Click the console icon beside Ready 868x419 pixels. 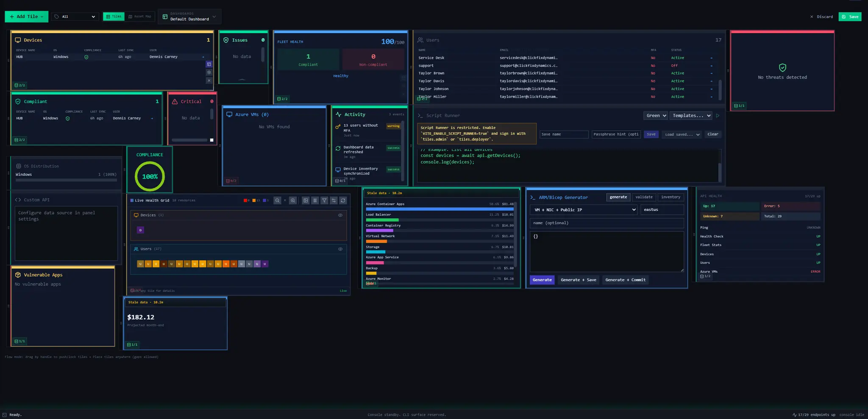(x=4, y=415)
